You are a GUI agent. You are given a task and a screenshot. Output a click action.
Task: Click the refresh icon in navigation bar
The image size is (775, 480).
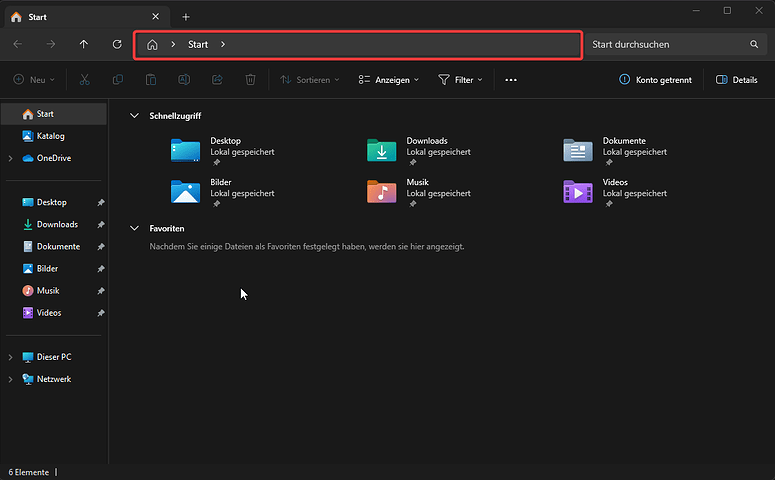pyautogui.click(x=117, y=45)
